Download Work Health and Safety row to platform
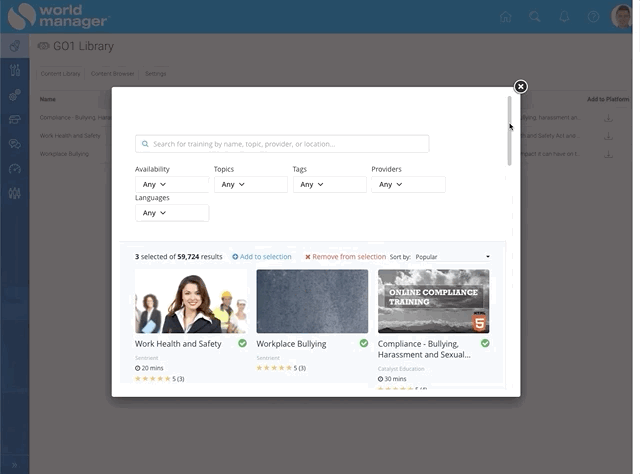640x474 pixels. pyautogui.click(x=608, y=136)
